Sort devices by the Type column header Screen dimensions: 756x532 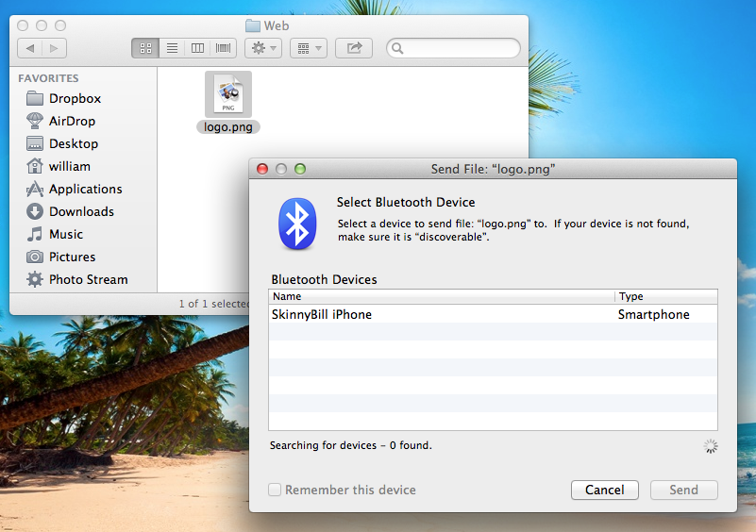(666, 296)
